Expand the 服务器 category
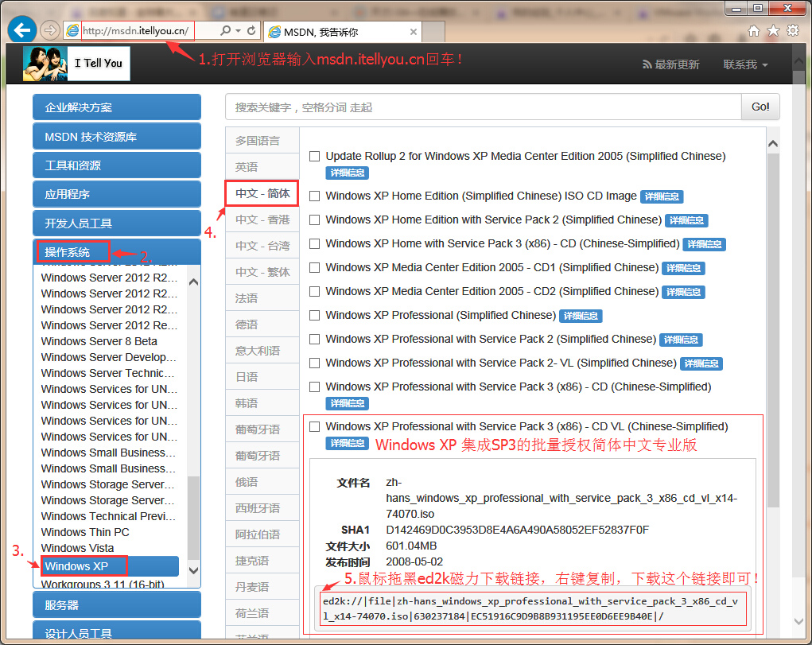The image size is (812, 645). [117, 605]
